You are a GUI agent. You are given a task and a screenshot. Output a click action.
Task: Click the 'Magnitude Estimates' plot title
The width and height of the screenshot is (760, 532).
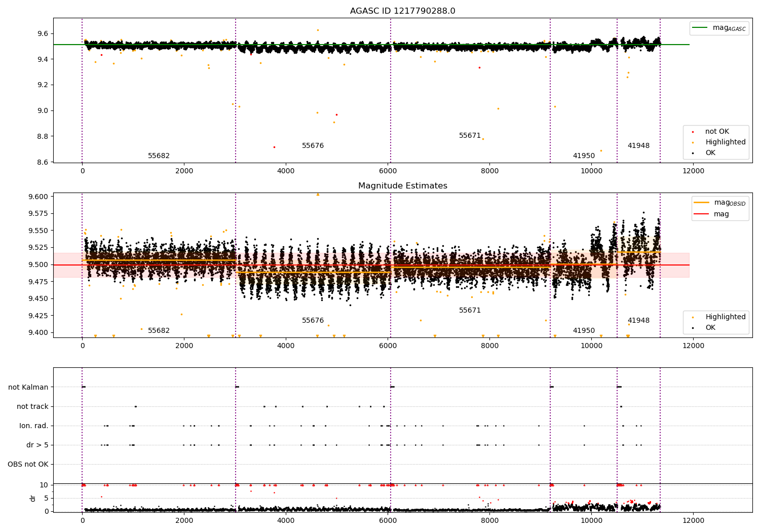pyautogui.click(x=403, y=186)
